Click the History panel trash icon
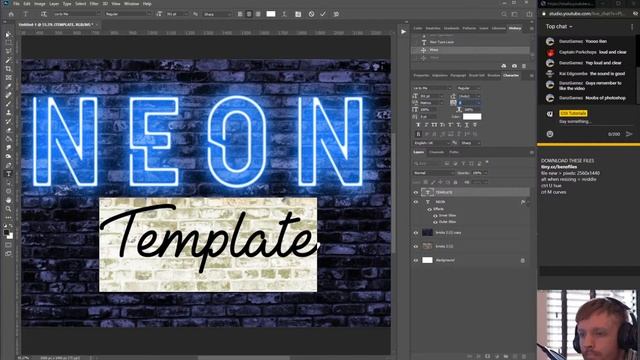The image size is (640, 360). point(524,66)
